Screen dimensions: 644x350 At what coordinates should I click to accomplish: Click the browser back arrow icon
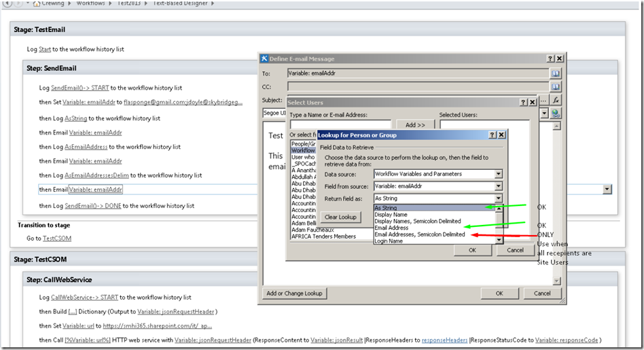(x=8, y=3)
